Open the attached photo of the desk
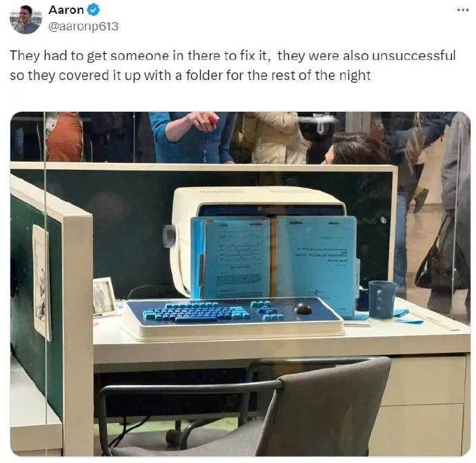 click(240, 284)
